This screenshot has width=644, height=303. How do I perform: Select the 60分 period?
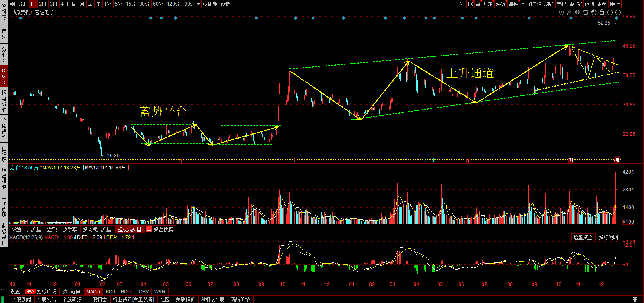[x=158, y=4]
